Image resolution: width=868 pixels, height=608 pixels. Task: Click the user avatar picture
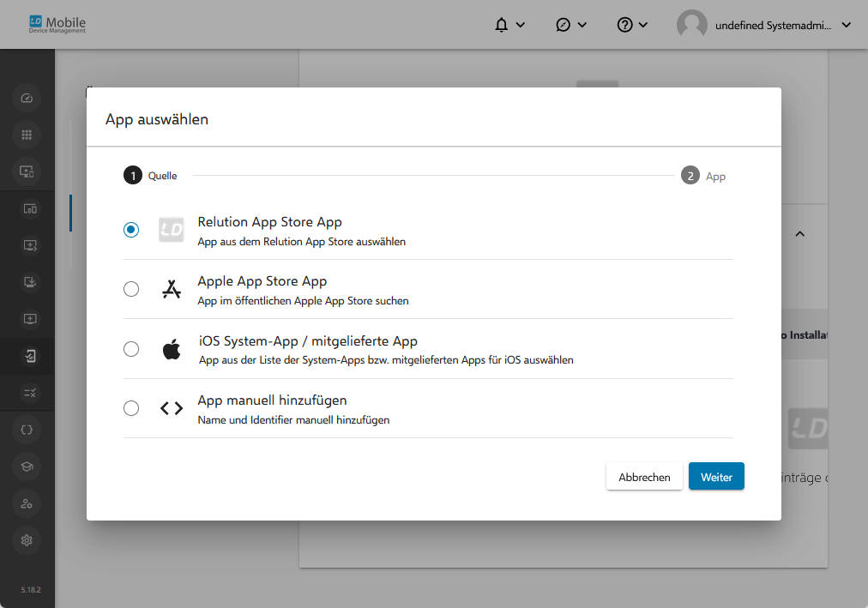[x=692, y=25]
